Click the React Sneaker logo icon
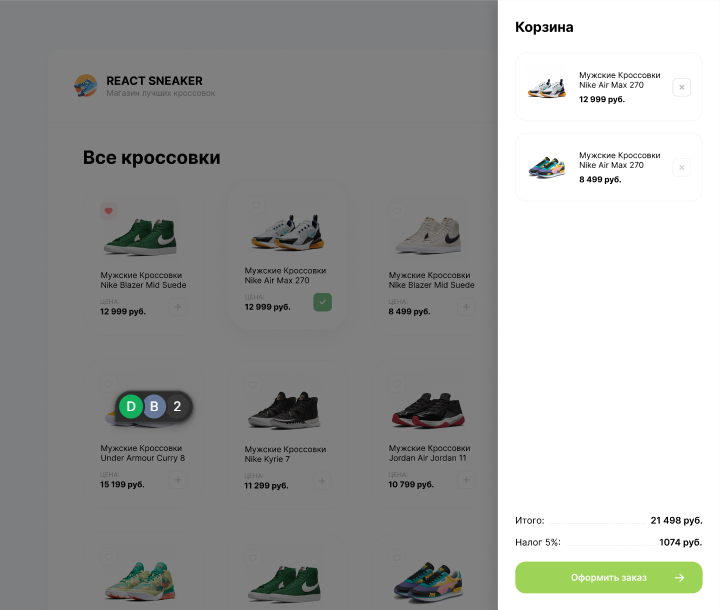720x610 pixels. click(x=86, y=86)
